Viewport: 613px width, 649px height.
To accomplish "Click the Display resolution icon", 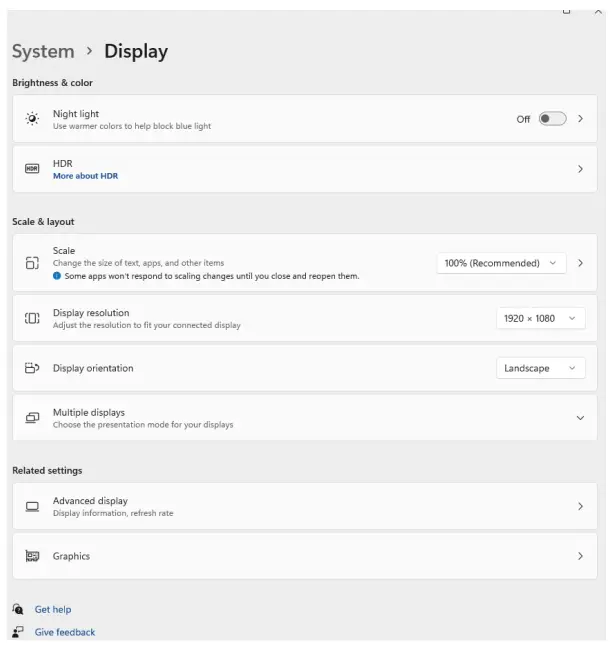I will pyautogui.click(x=32, y=318).
